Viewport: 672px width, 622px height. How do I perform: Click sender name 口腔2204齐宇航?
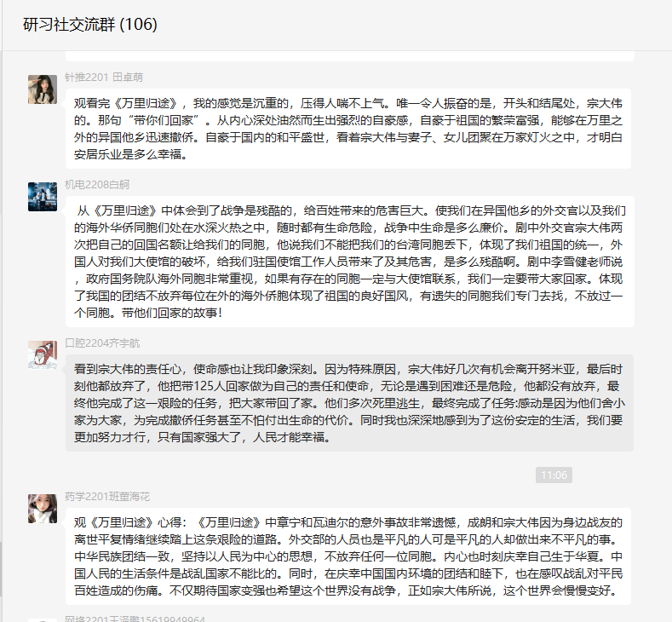click(102, 343)
